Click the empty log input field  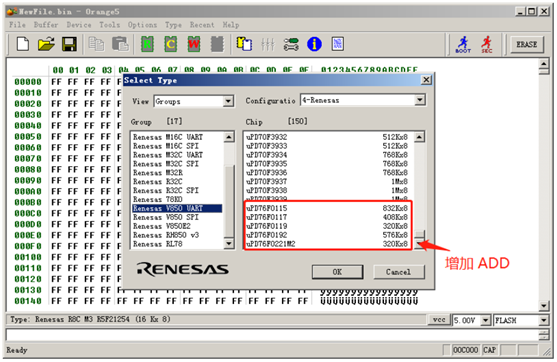(272, 335)
